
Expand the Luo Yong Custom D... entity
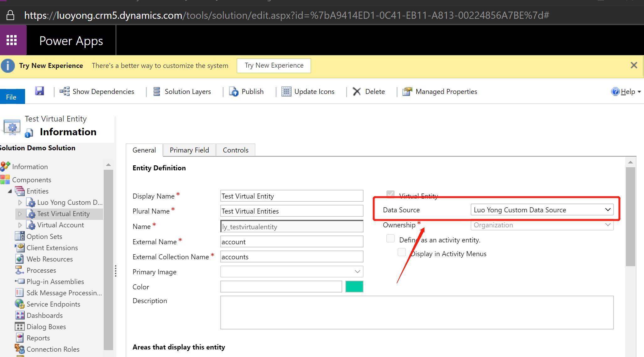20,203
